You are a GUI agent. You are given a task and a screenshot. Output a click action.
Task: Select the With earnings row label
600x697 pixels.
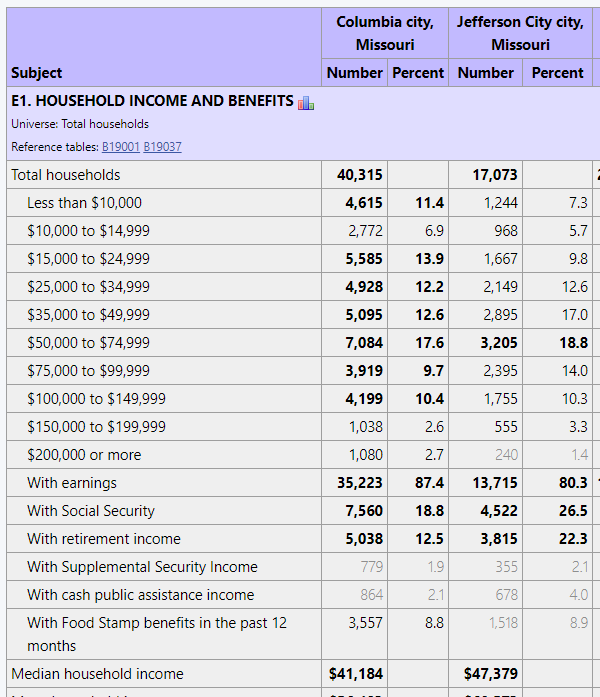(72, 483)
